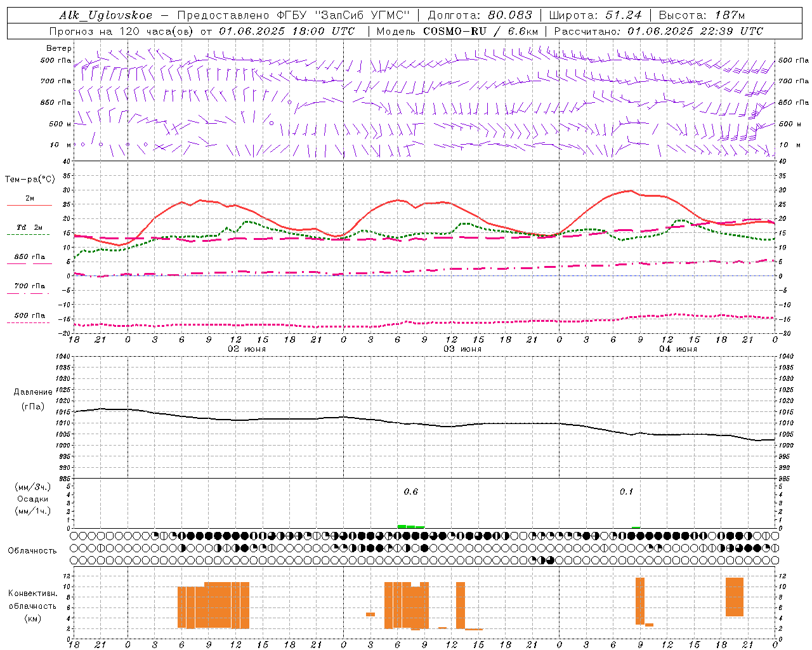Click 'Прогноз на 120 часа(ов)' forecast text
812x650 pixels.
tap(121, 31)
